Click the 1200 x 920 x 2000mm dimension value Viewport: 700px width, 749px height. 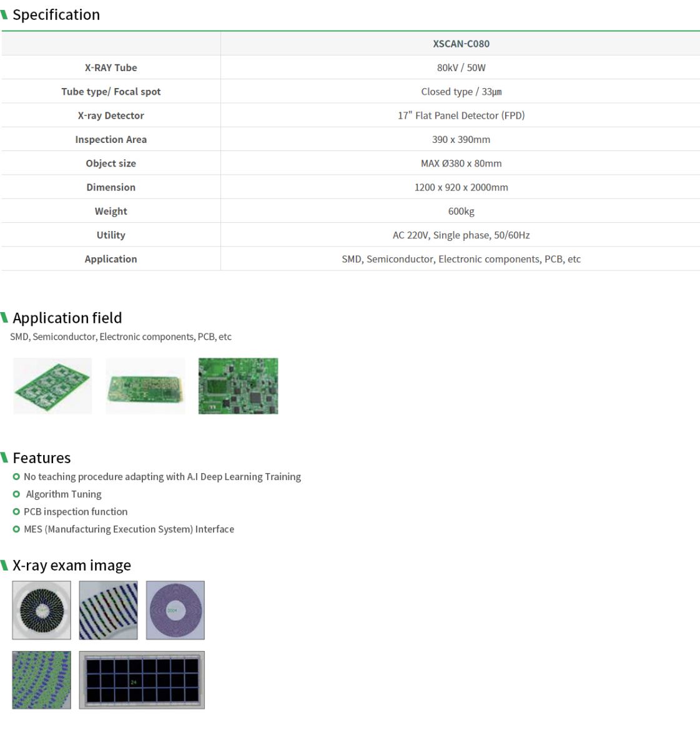pyautogui.click(x=461, y=187)
